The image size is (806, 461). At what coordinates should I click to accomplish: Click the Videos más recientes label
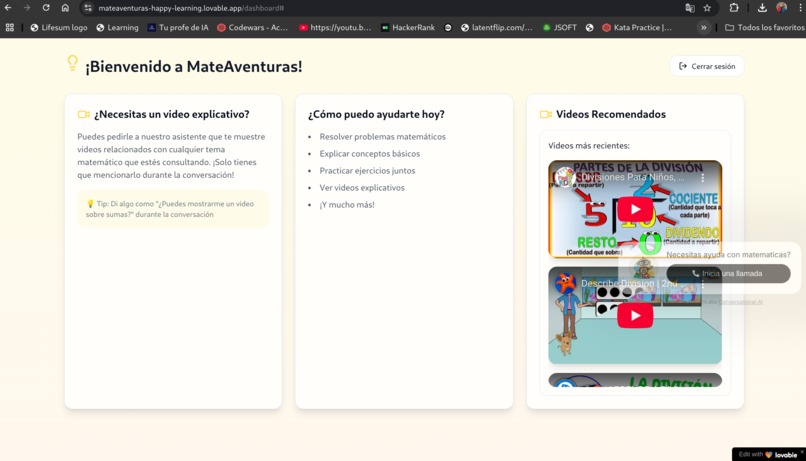point(589,145)
